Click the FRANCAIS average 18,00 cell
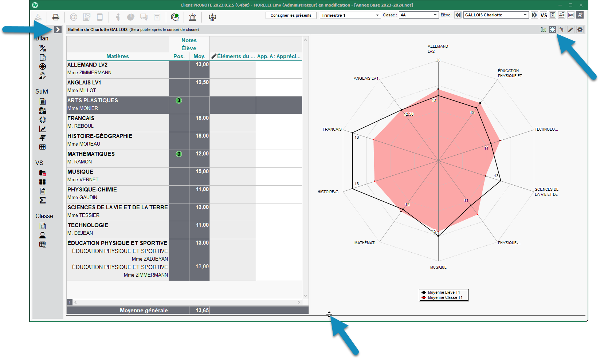 199,123
